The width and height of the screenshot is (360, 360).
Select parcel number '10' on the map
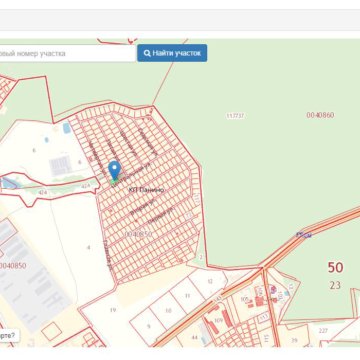[x=168, y=311]
